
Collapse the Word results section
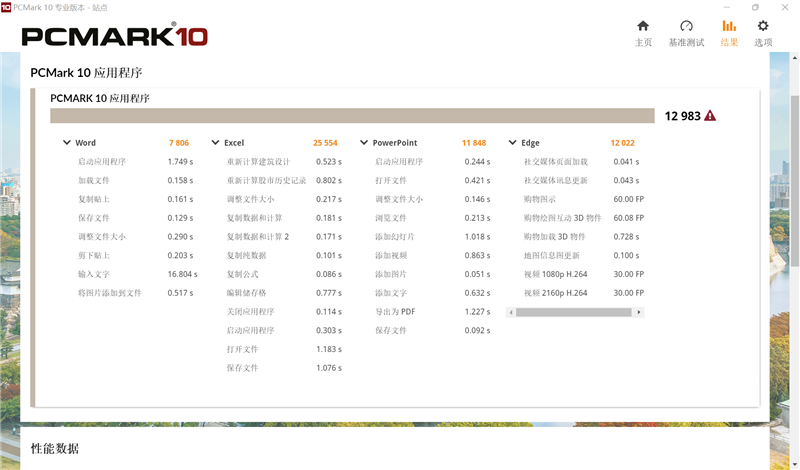(x=67, y=142)
